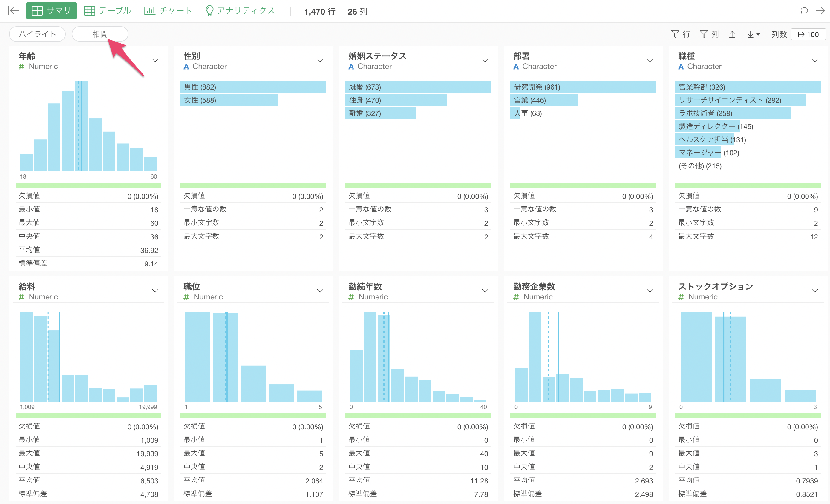Screen dimensions: 830x504
Task: Click the 年齢 green completeness bar
Action: pyautogui.click(x=88, y=185)
